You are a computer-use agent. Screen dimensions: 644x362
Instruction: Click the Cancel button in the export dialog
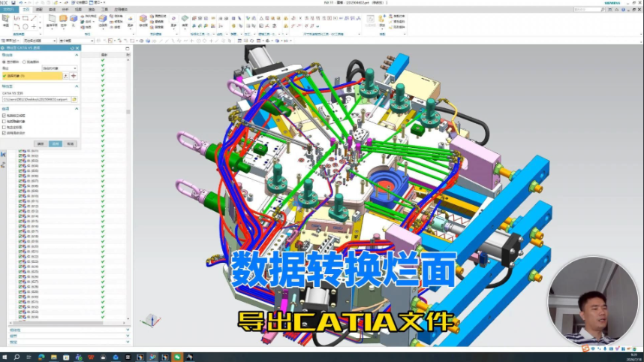coord(71,143)
